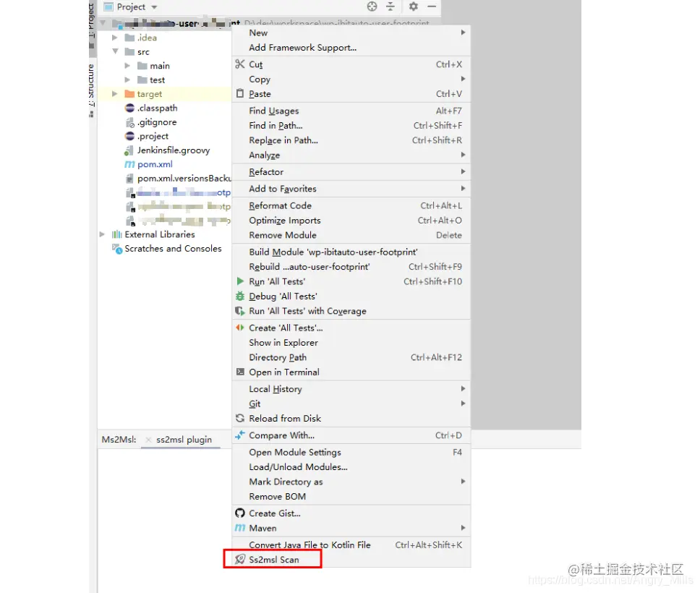This screenshot has height=593, width=700.
Task: Select Open Module Settings
Action: click(x=351, y=452)
